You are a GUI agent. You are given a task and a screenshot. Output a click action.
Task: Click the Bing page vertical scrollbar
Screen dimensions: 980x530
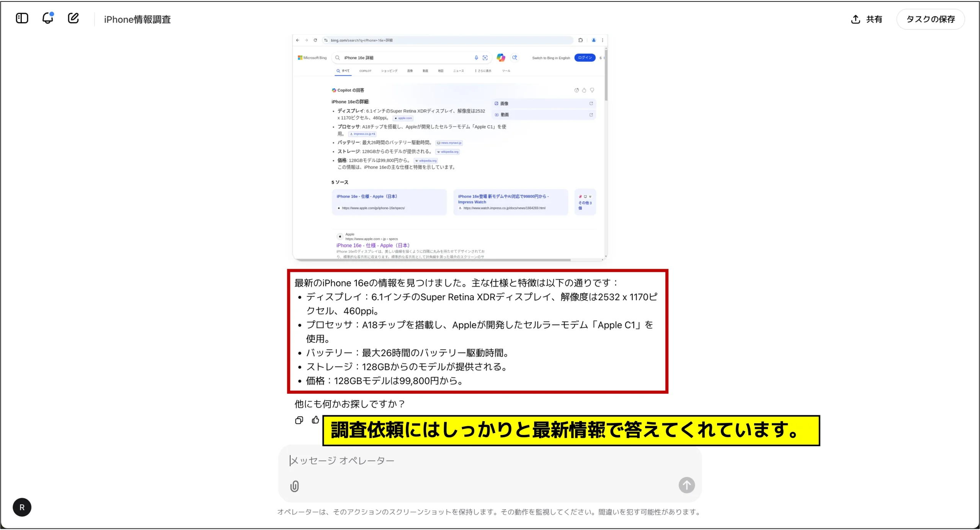tap(606, 75)
